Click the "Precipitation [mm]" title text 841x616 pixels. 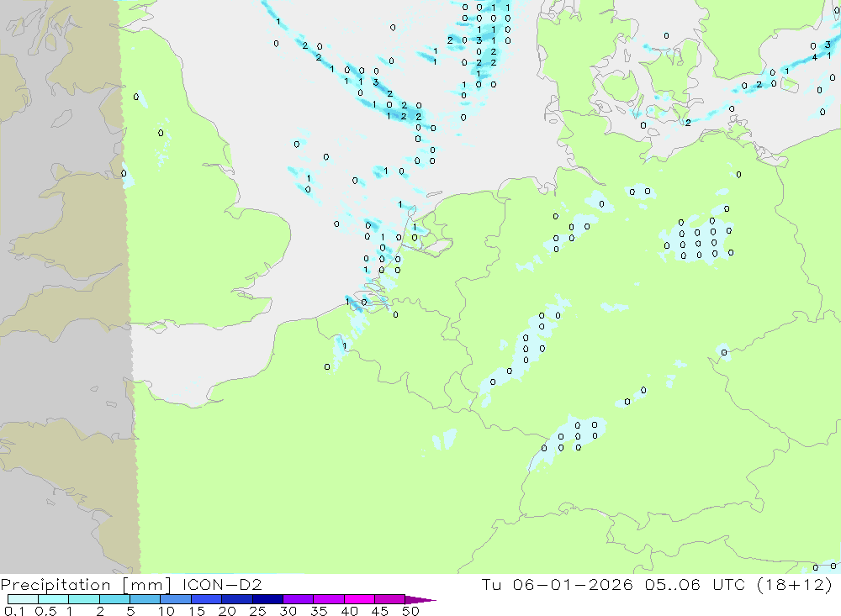coord(86,585)
